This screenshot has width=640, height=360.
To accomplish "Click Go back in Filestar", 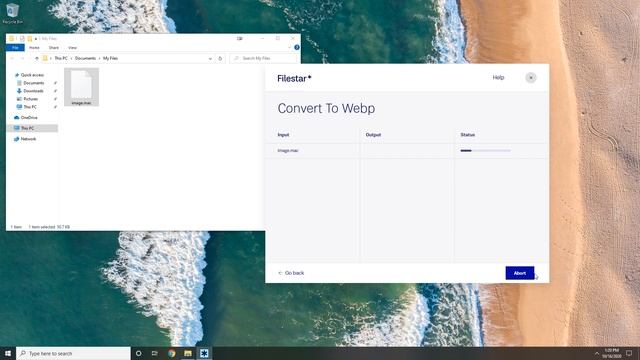I will [x=291, y=273].
